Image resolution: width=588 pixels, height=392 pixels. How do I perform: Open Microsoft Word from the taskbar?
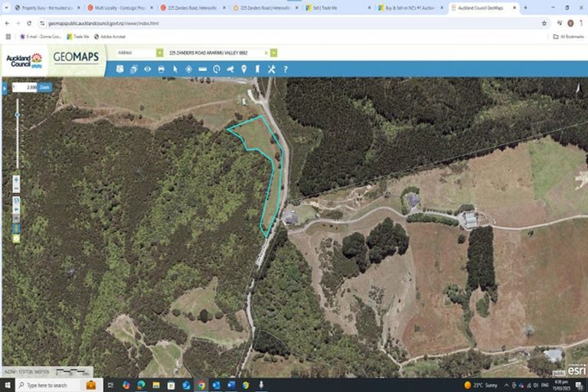(x=231, y=385)
